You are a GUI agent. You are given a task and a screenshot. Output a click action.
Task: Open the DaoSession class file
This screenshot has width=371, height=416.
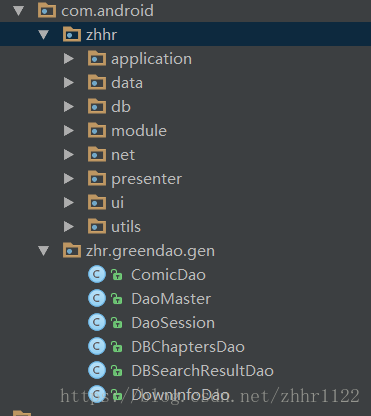(173, 323)
